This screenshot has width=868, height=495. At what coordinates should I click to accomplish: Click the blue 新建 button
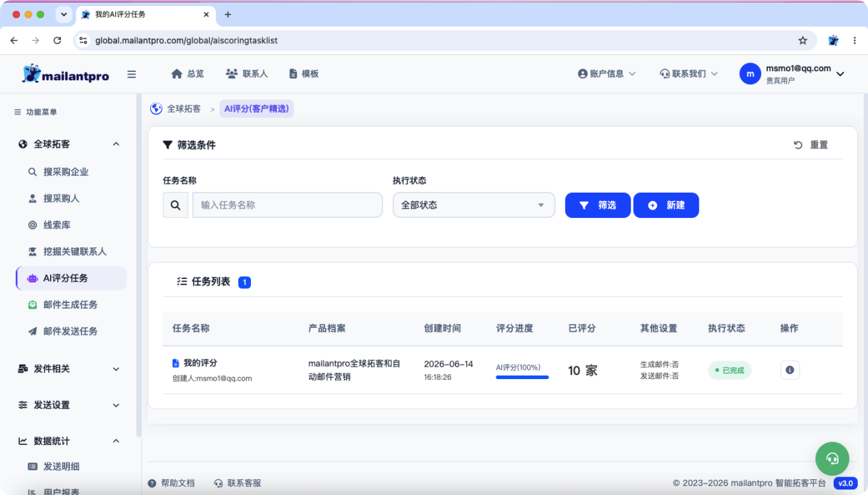(x=666, y=205)
